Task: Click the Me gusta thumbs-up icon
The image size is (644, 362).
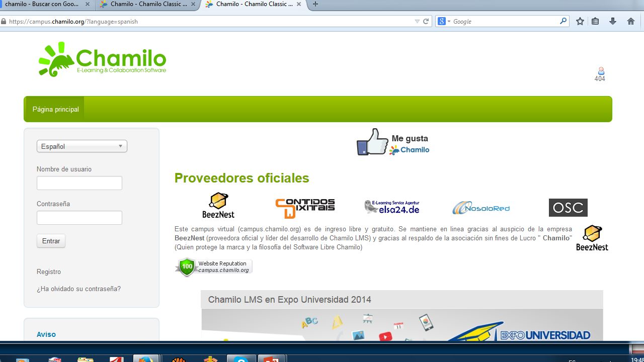Action: pyautogui.click(x=373, y=142)
